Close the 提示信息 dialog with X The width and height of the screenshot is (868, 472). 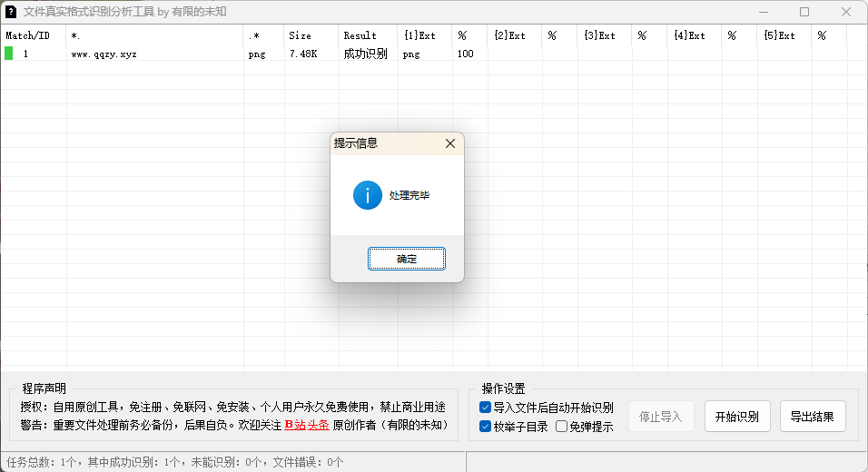449,143
